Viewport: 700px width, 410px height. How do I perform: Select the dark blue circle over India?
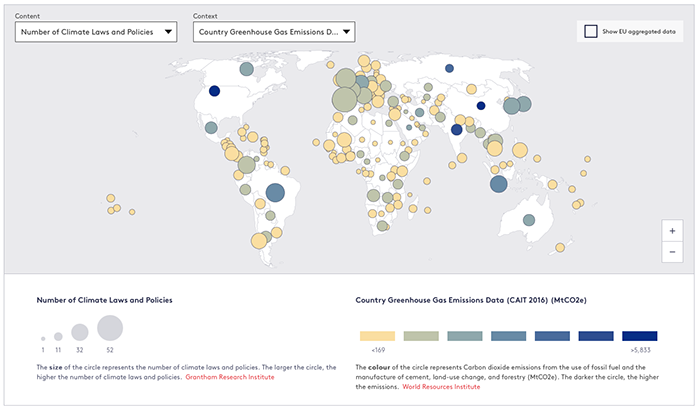(457, 129)
